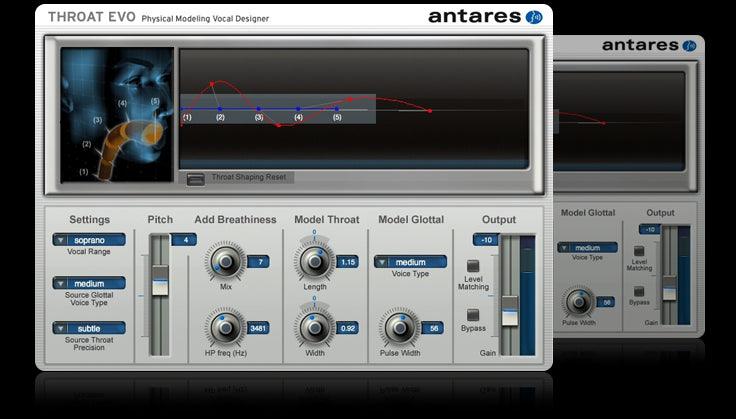
Task: Click the Model Throat Length knob
Action: pyautogui.click(x=315, y=262)
